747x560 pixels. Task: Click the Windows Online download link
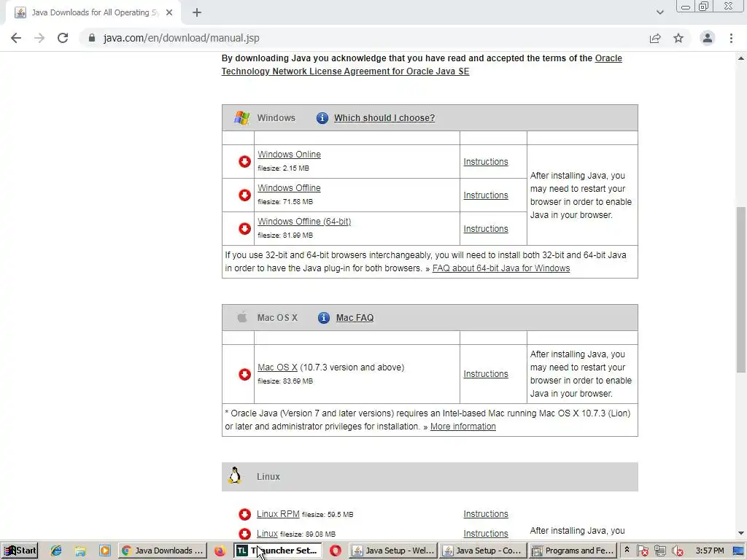289,155
